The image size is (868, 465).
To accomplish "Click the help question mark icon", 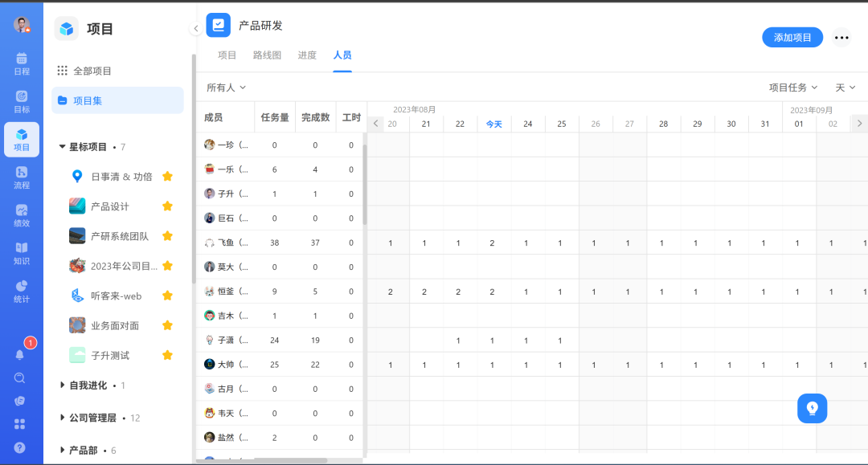I will (19, 448).
